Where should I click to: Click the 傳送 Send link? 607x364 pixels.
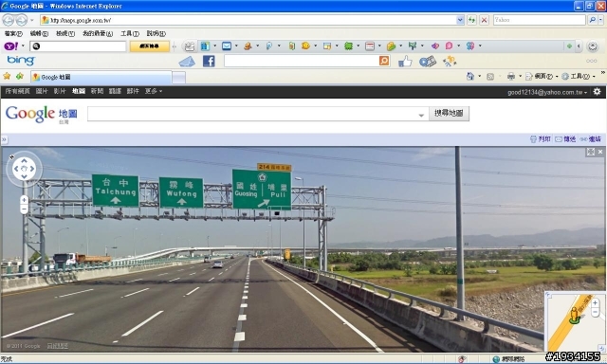point(565,138)
